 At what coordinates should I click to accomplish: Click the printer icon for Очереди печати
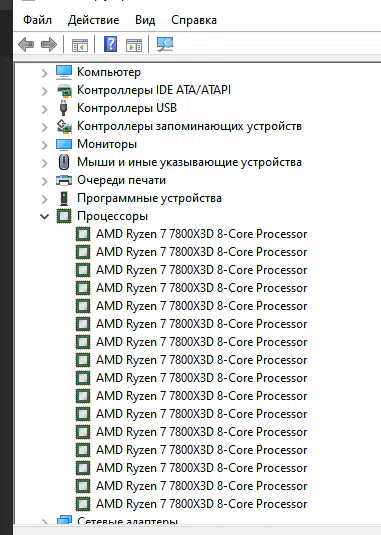[64, 180]
